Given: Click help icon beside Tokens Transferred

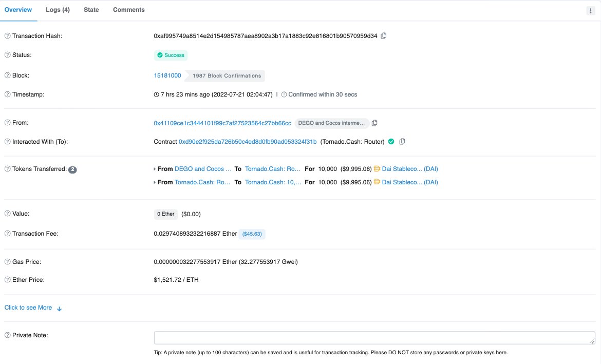Looking at the screenshot, I should point(7,168).
